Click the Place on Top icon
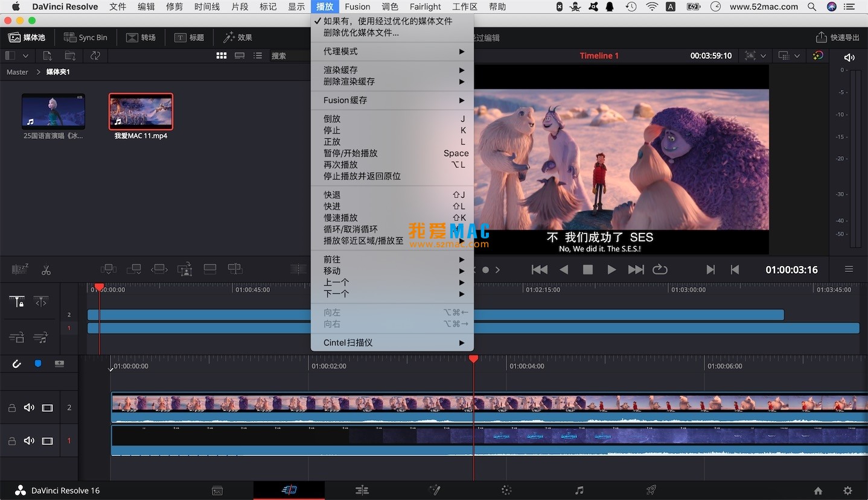The height and width of the screenshot is (500, 868). pos(210,269)
